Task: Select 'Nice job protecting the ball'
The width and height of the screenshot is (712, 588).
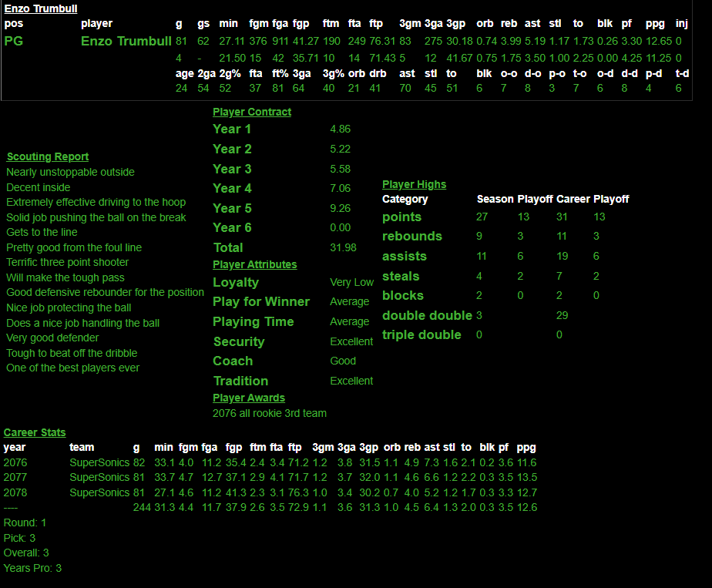Action: [69, 307]
